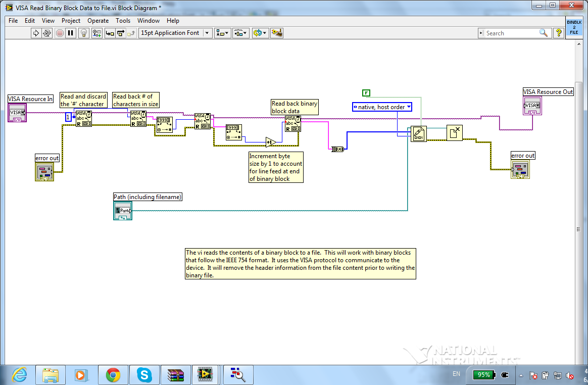The width and height of the screenshot is (588, 385).
Task: Select the VISA Resource Out indicator terminal
Action: pyautogui.click(x=532, y=106)
